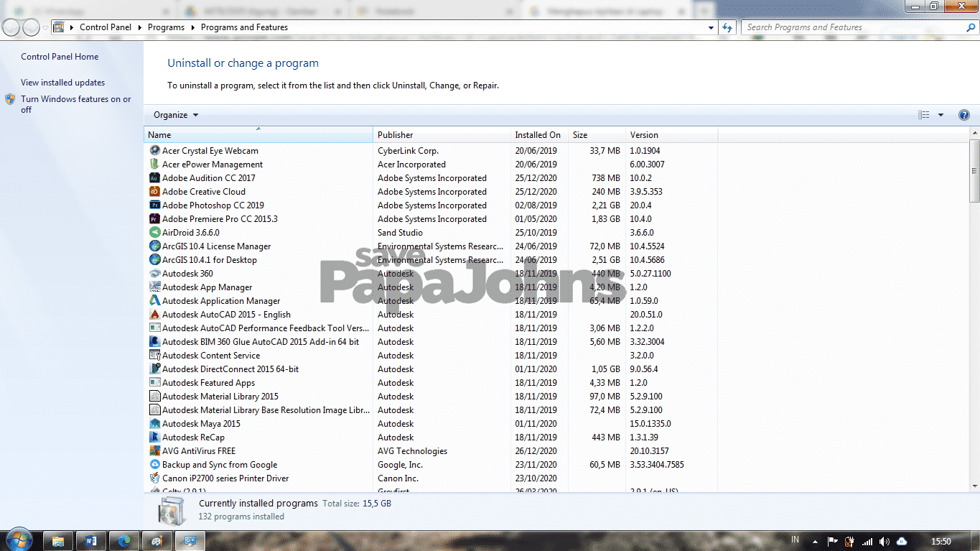Viewport: 980px width, 551px height.
Task: Expand the Programs breadcrumb arrow
Action: coord(192,27)
